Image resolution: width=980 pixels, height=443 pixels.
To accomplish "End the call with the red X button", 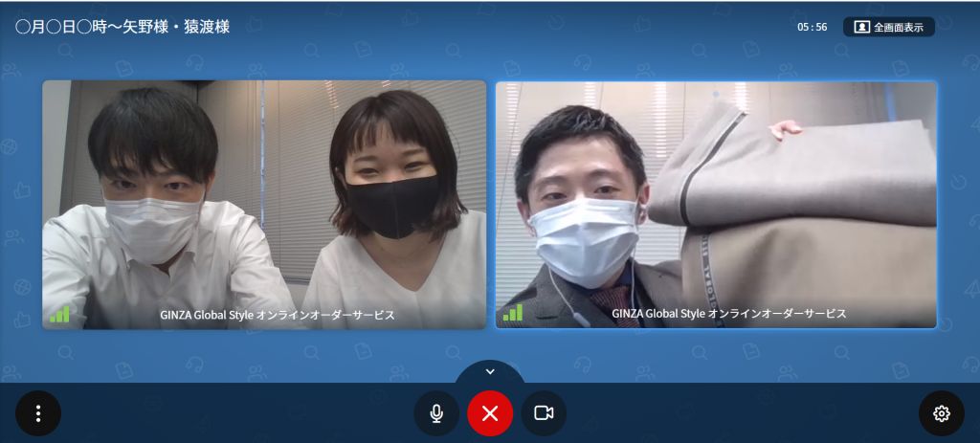I will [x=490, y=413].
